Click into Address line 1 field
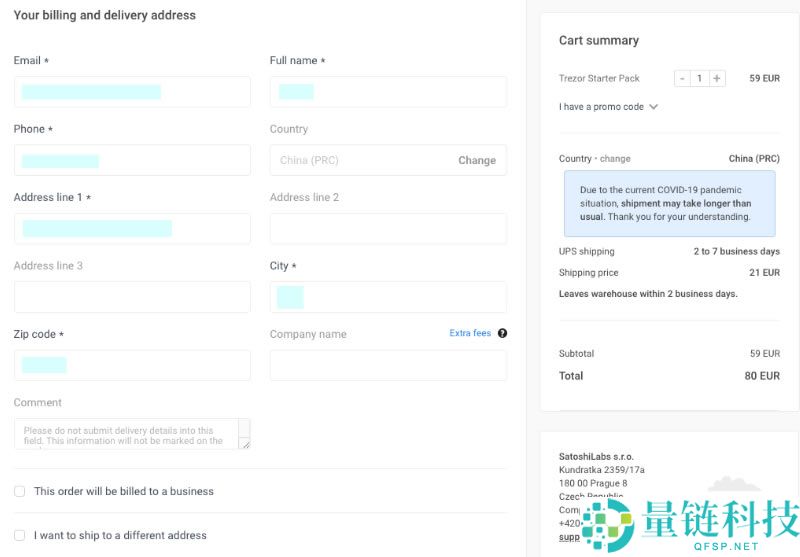This screenshot has height=557, width=800. (x=132, y=228)
